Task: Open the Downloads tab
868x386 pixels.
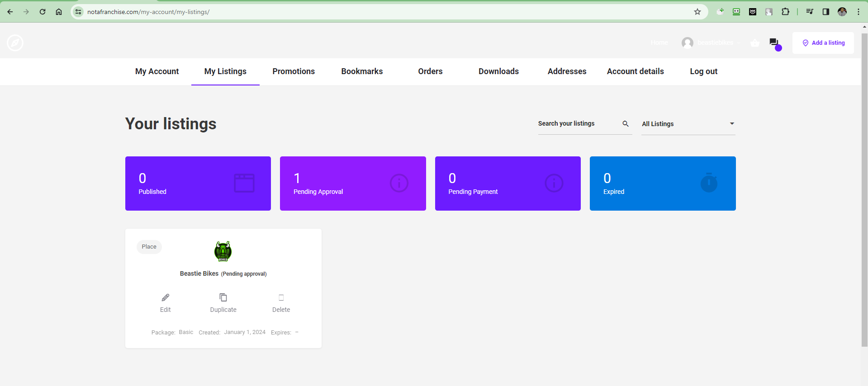Action: click(x=498, y=71)
